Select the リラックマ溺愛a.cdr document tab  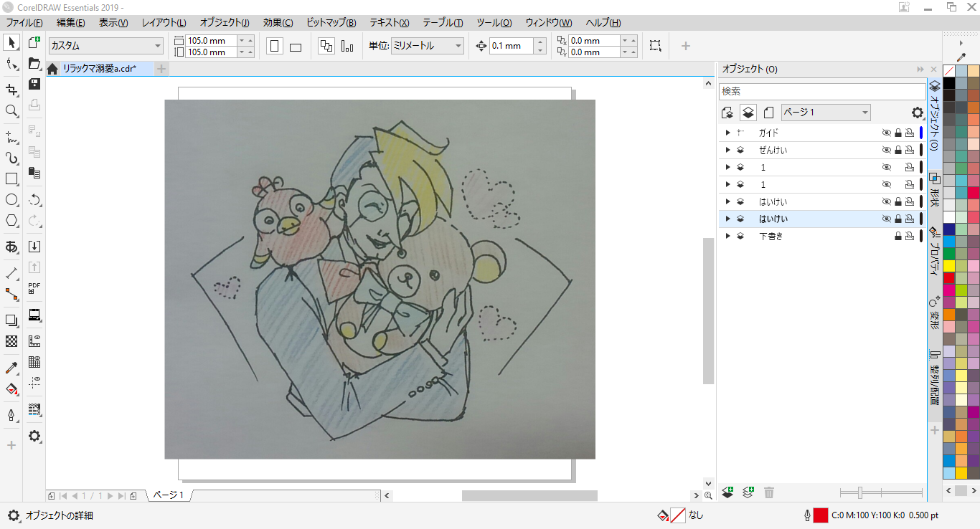[100, 69]
